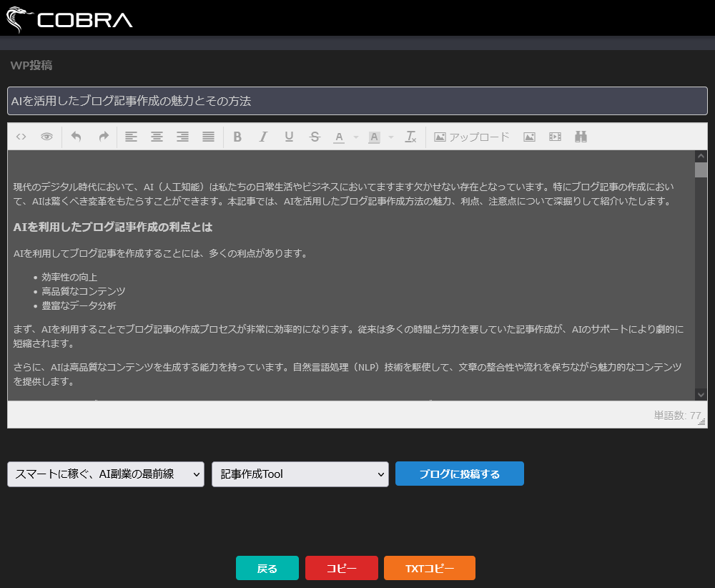This screenshot has height=588, width=715.
Task: Insert media using the video icon
Action: [555, 137]
